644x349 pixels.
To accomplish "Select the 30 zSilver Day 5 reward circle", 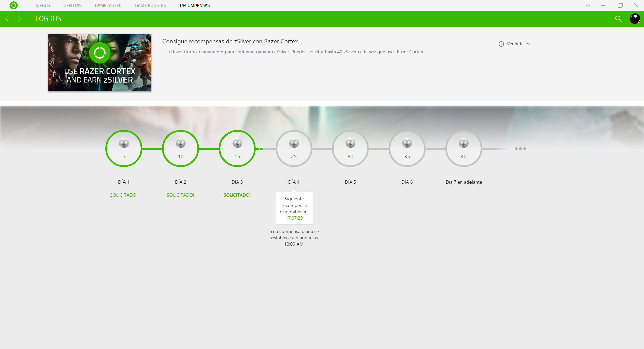I will pyautogui.click(x=350, y=149).
